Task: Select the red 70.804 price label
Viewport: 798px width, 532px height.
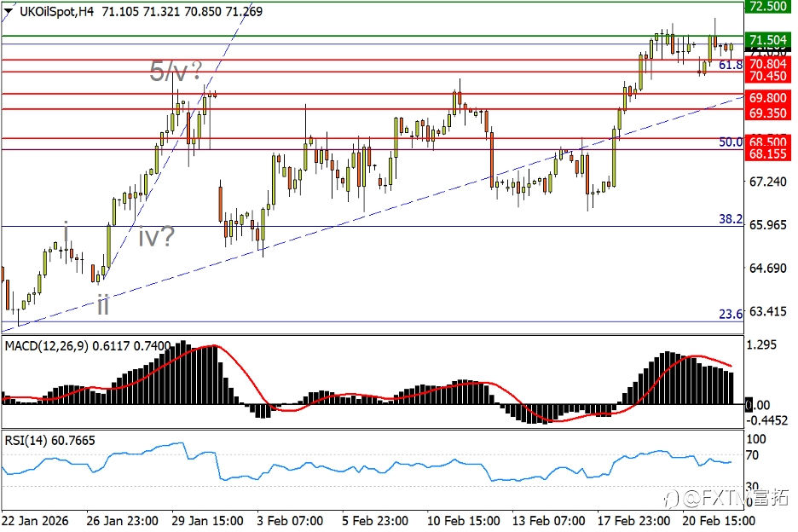Action: 767,64
